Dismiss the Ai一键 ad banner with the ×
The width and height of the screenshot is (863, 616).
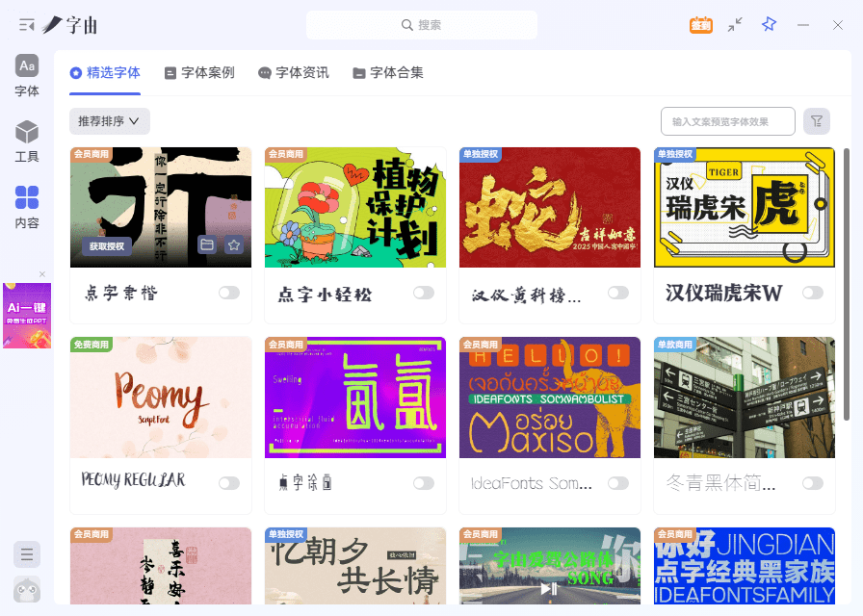41,274
